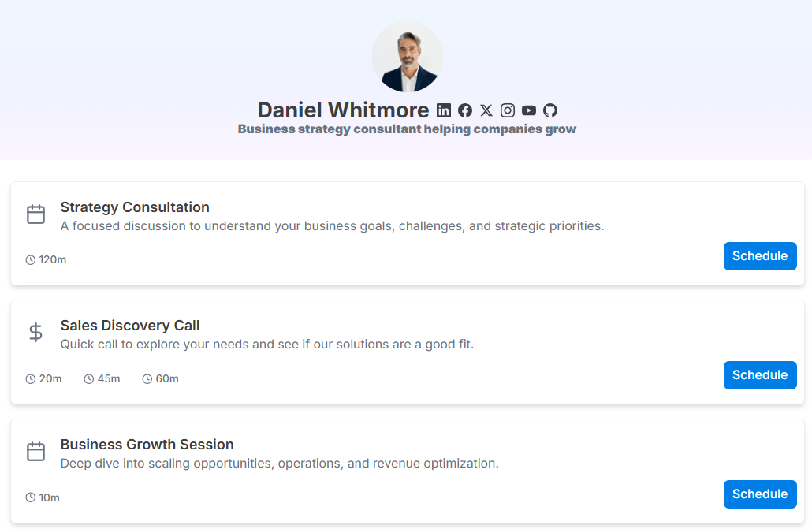This screenshot has width=812, height=529.
Task: Schedule the Sales Discovery Call
Action: pos(760,375)
